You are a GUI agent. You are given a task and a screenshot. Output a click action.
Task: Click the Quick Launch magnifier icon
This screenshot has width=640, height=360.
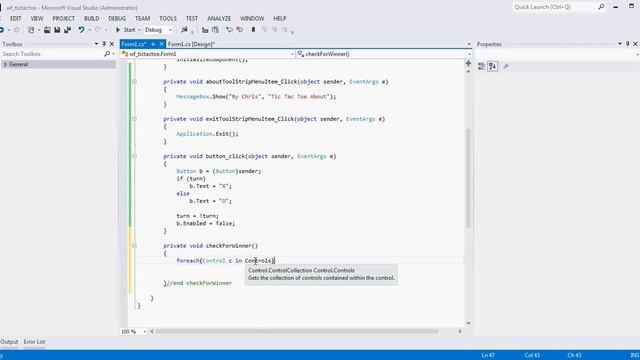(x=601, y=7)
